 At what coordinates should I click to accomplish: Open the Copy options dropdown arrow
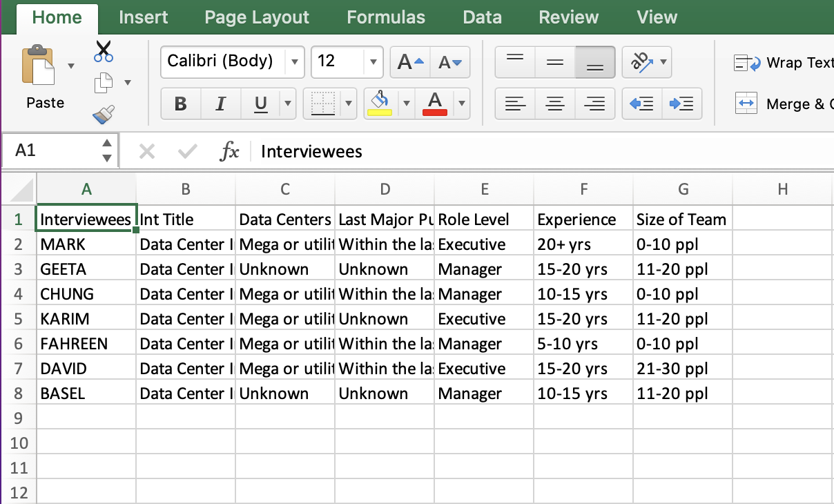pyautogui.click(x=127, y=84)
